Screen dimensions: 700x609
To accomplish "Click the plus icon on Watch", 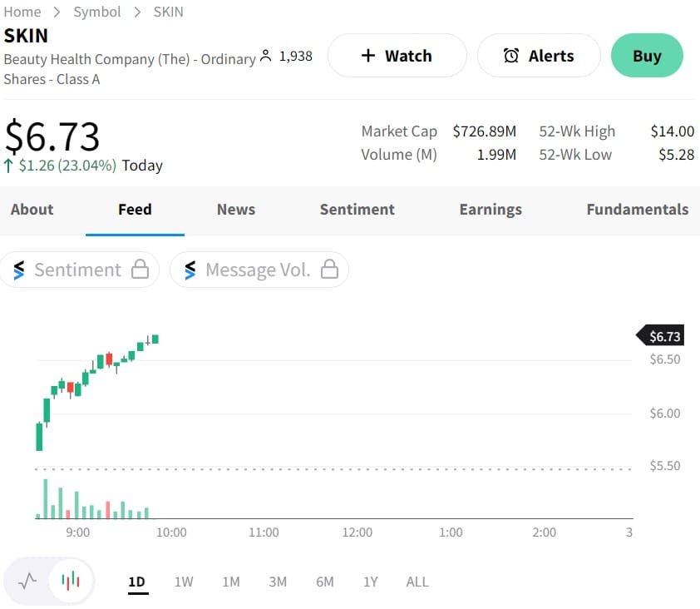I will pos(368,56).
